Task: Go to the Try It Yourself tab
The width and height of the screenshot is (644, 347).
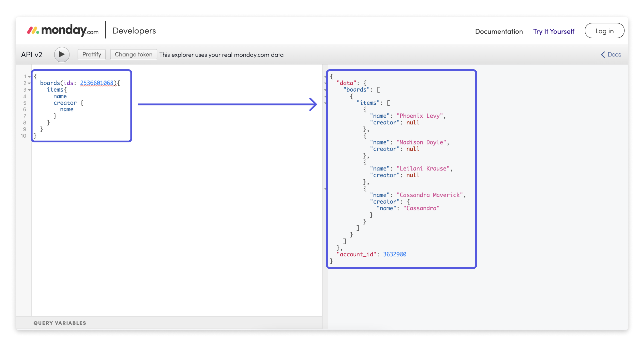Action: 553,31
